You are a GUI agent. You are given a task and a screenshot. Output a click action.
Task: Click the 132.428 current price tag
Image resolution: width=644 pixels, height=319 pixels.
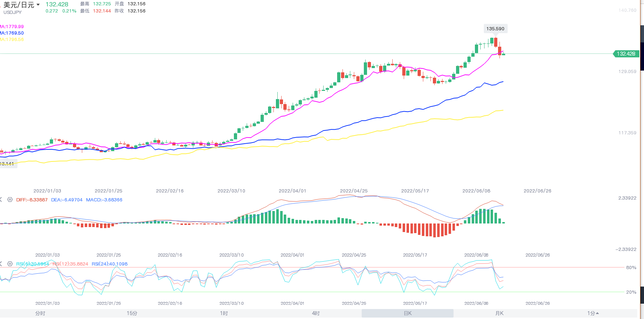click(626, 54)
